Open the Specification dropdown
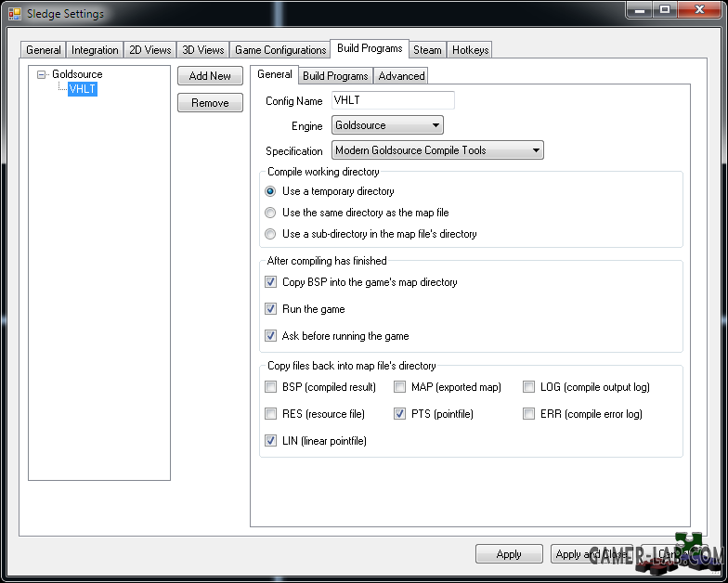The image size is (728, 583). [437, 150]
